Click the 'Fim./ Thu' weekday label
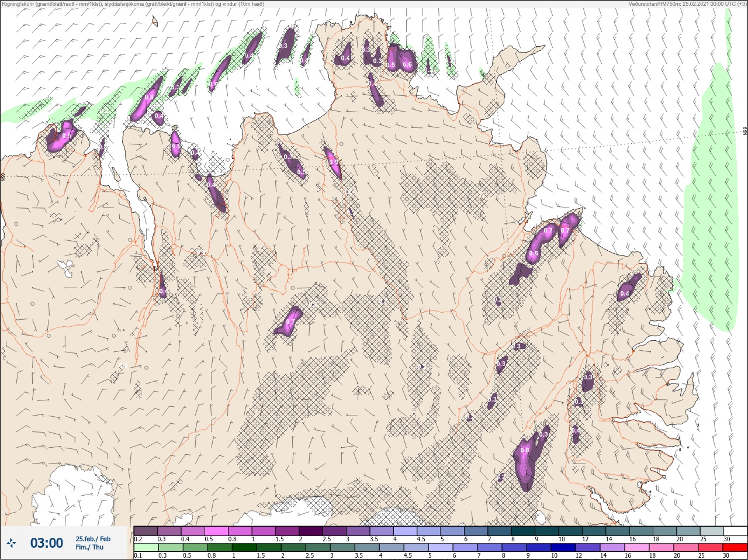The image size is (748, 560). click(x=89, y=547)
